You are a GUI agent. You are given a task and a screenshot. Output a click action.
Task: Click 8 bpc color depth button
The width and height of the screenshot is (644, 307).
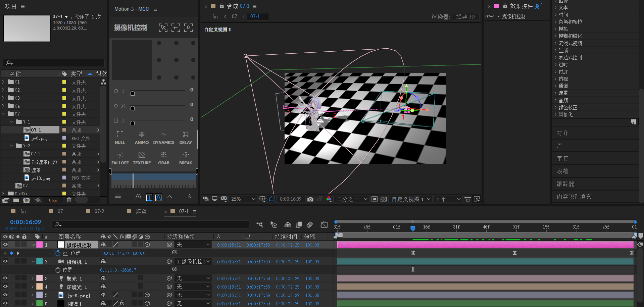[53, 200]
